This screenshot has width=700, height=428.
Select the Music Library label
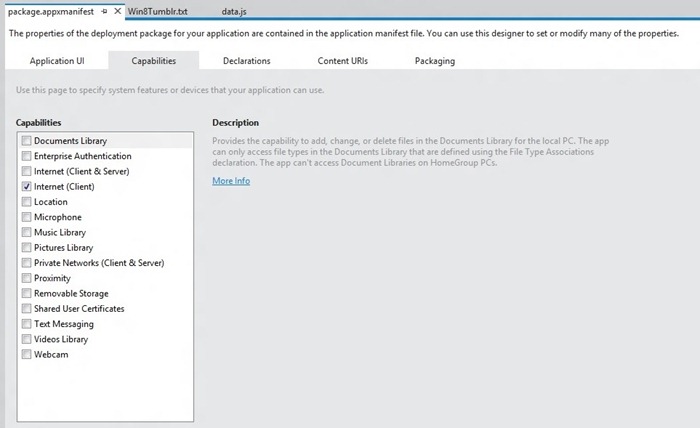click(60, 232)
